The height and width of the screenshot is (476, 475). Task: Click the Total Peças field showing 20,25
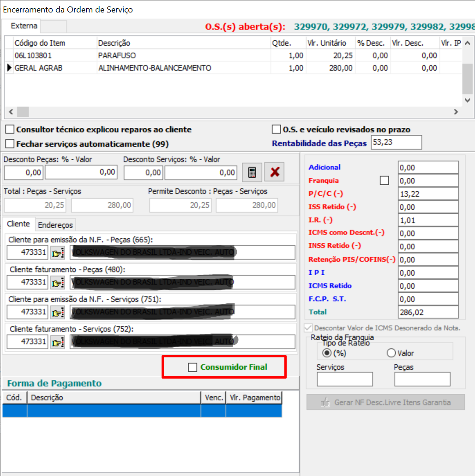(x=35, y=205)
